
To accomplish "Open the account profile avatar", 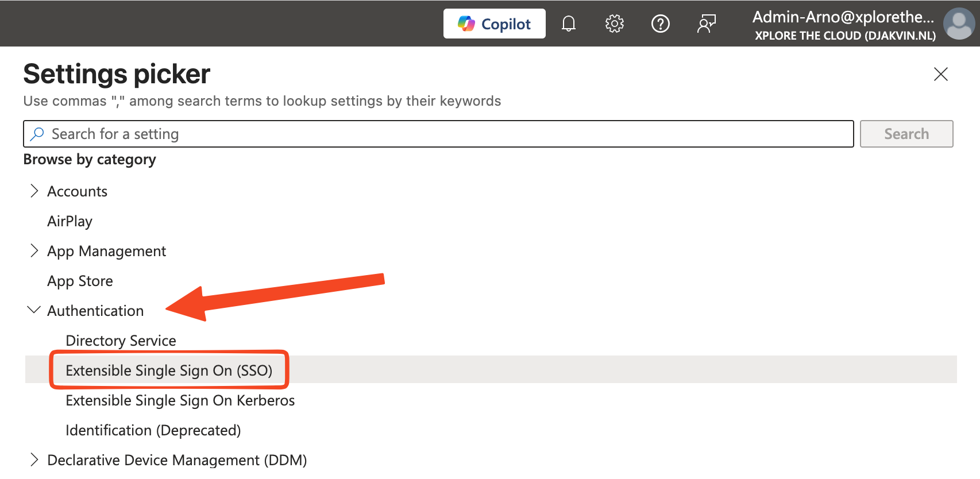I will (x=958, y=24).
